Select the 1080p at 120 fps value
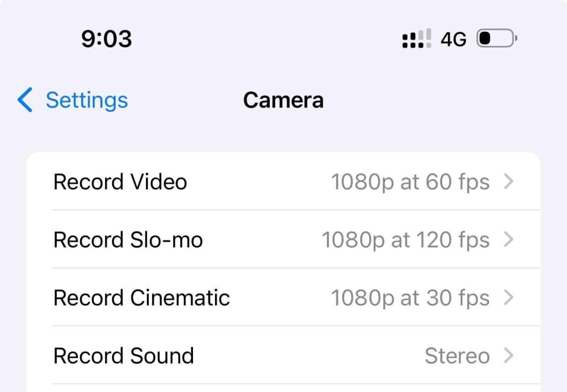Viewport: 567px width, 392px height. tap(405, 240)
